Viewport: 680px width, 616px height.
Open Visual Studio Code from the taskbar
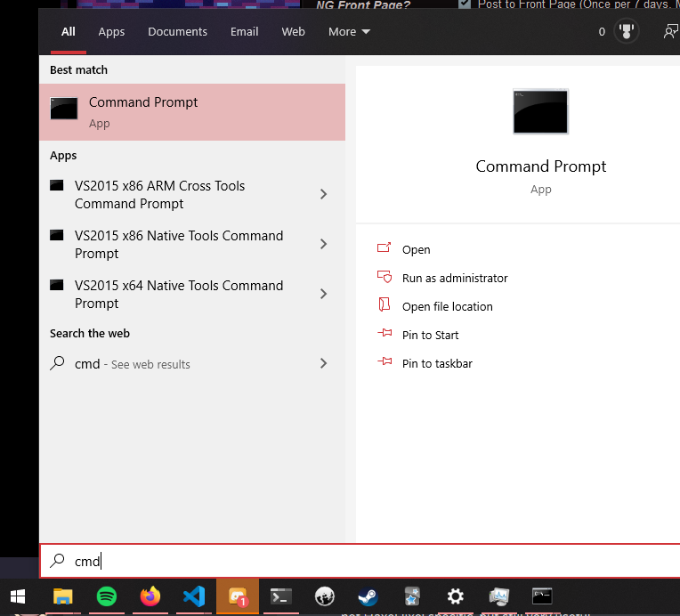[x=194, y=596]
